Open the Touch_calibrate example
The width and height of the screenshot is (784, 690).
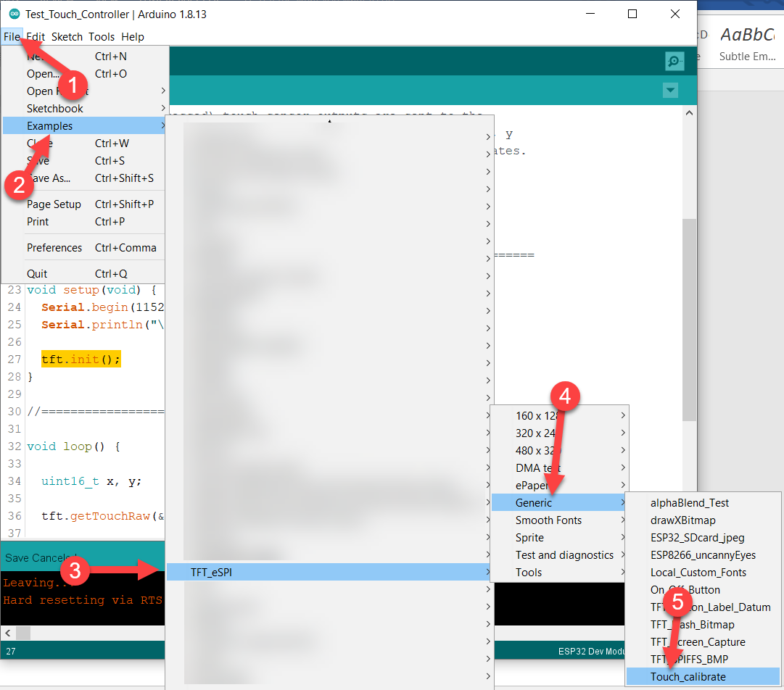click(703, 676)
